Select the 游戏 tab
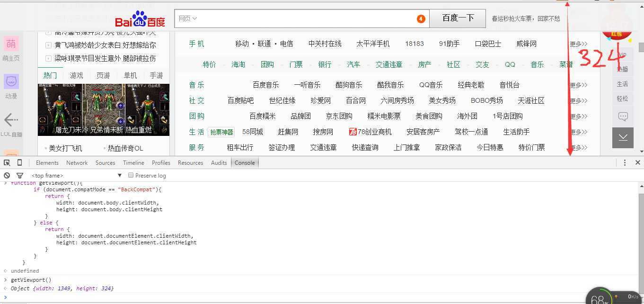 tap(77, 75)
